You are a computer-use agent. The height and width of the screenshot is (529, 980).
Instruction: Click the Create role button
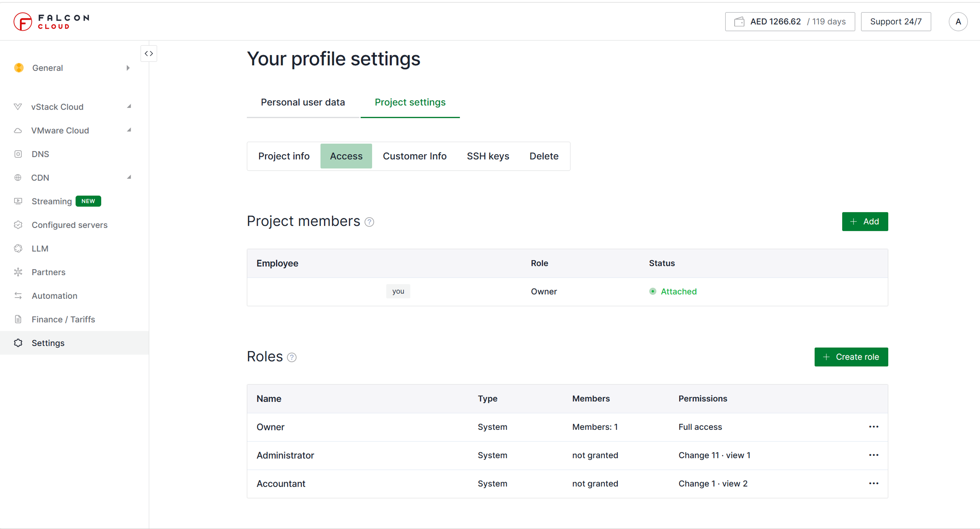[851, 357]
